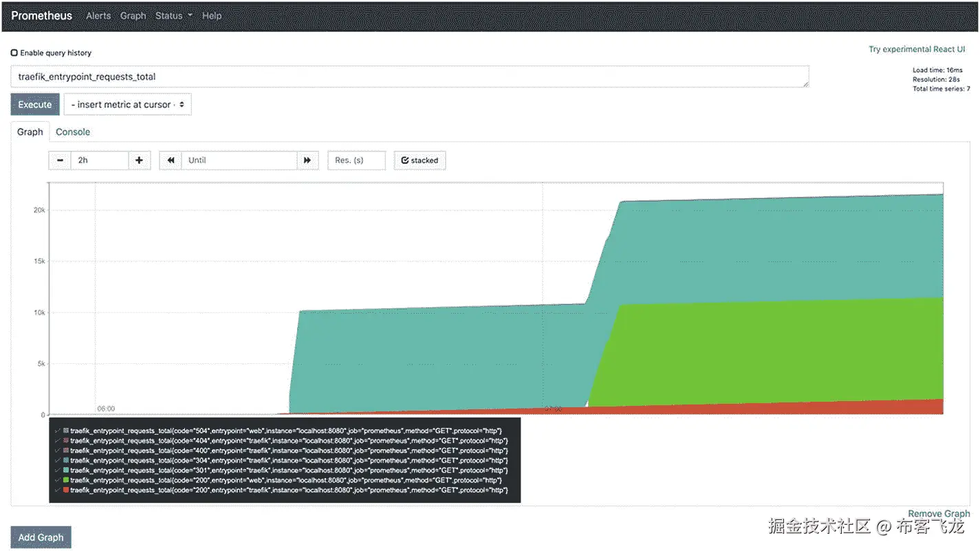
Task: Open the Graph nav item
Action: (x=133, y=16)
